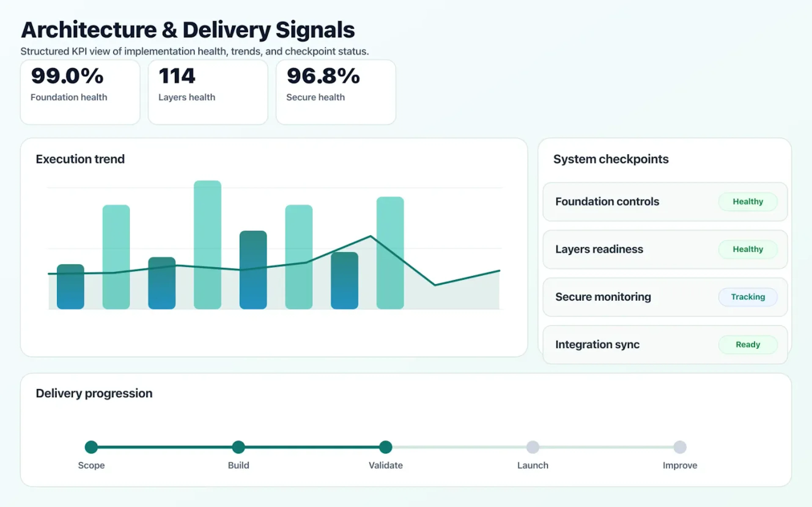Open the Secure health KPI card

coord(335,91)
